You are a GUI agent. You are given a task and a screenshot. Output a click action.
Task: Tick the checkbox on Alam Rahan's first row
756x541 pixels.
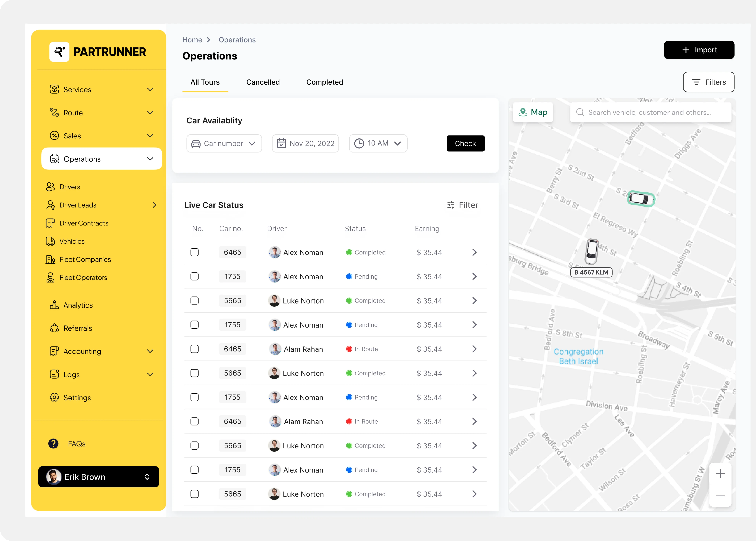tap(194, 349)
